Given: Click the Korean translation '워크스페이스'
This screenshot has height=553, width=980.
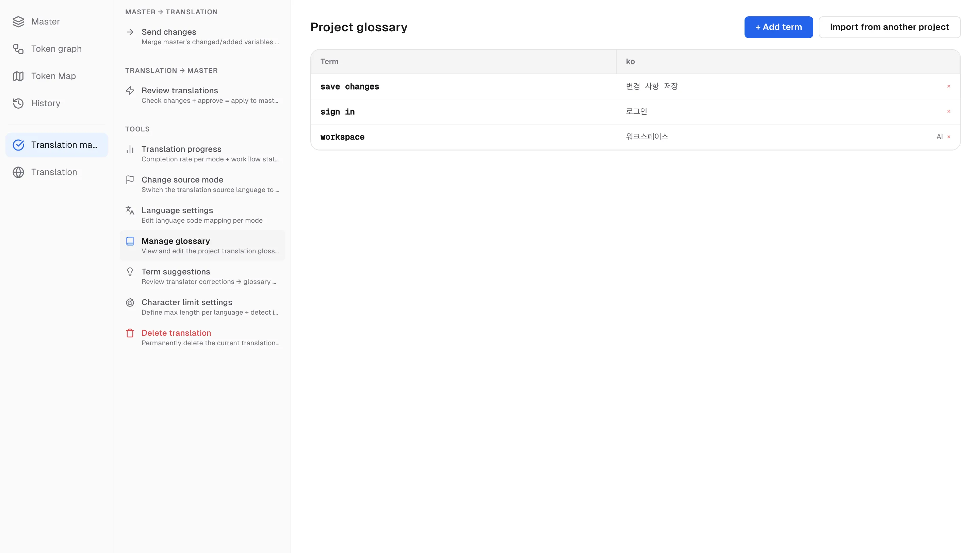Looking at the screenshot, I should click(x=647, y=137).
